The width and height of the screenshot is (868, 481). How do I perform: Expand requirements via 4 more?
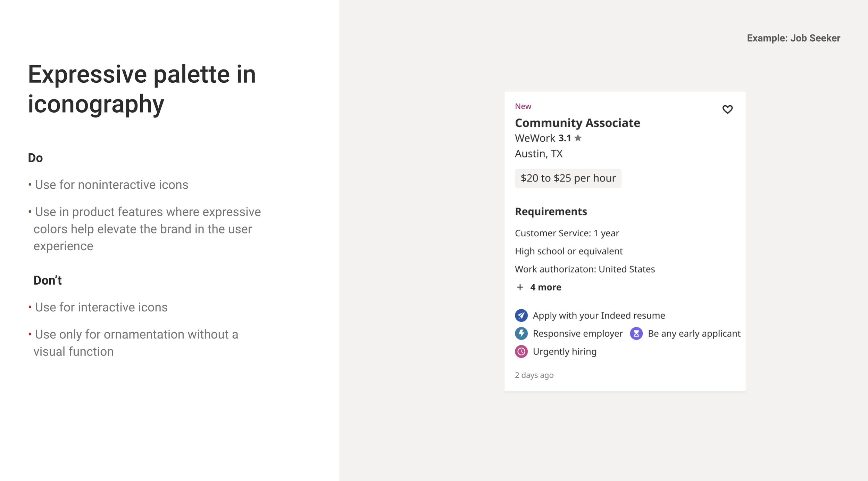545,287
